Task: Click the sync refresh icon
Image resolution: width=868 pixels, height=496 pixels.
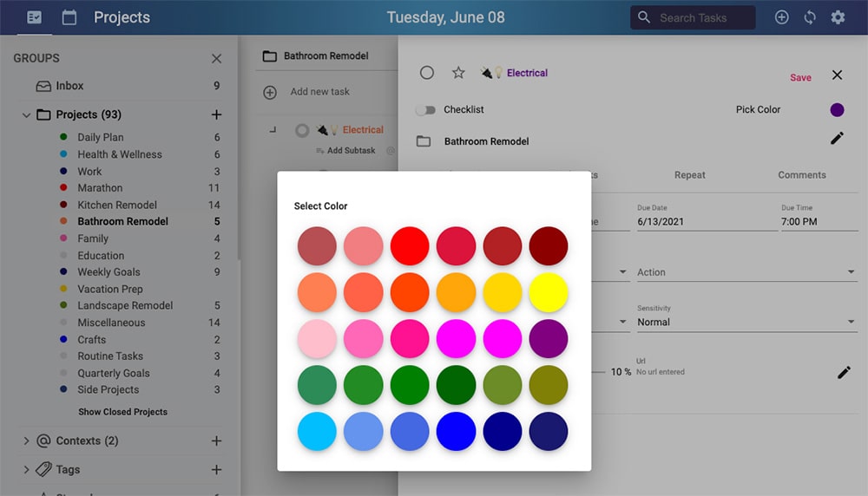Action: coord(810,17)
